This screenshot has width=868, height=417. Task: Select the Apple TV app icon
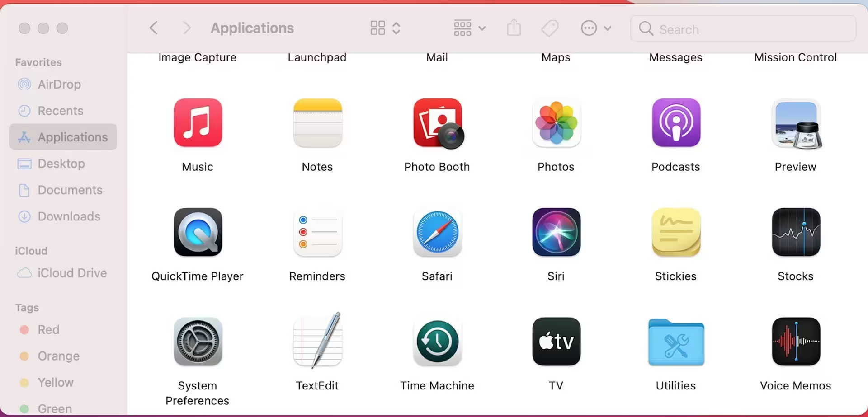pos(556,342)
